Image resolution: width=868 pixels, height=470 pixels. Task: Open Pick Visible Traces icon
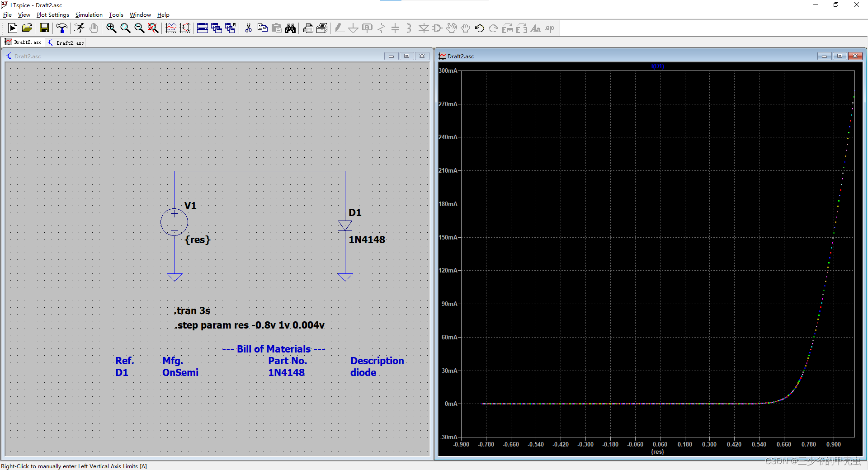(x=171, y=28)
